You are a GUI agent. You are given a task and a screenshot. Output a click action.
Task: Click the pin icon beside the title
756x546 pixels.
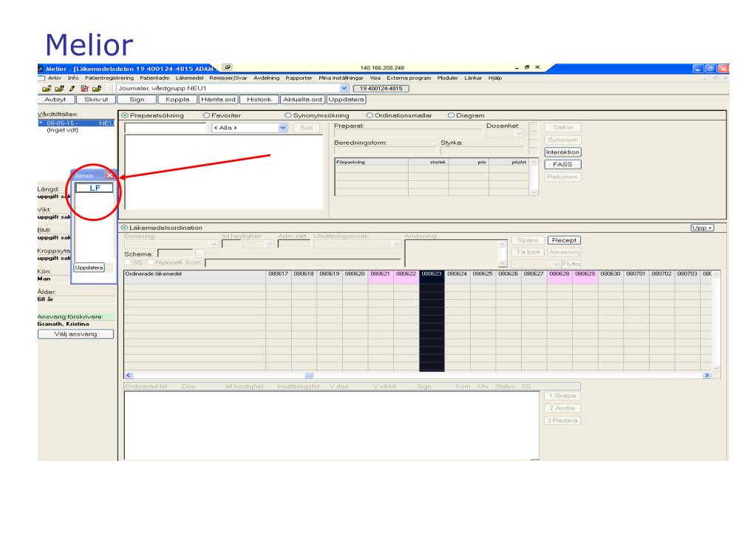tap(227, 67)
